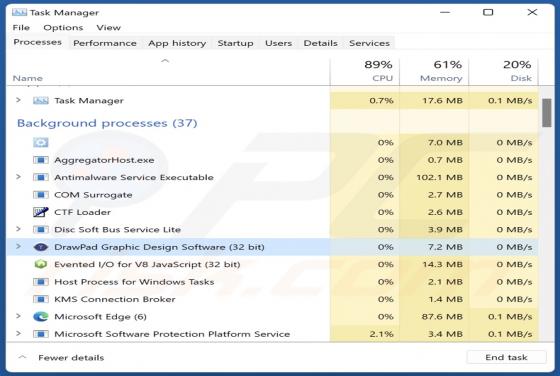560x376 pixels.
Task: Sort by the Memory column header
Action: [x=434, y=71]
